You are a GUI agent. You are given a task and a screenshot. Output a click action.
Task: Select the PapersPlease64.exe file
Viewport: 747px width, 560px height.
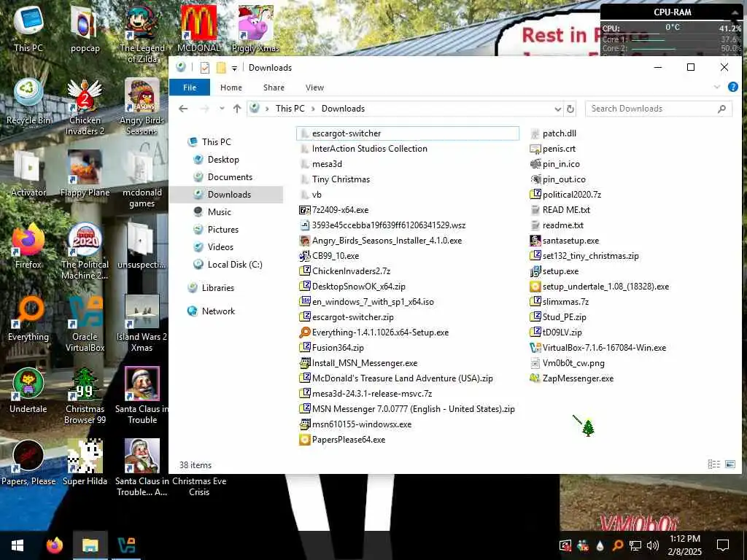pyautogui.click(x=348, y=440)
